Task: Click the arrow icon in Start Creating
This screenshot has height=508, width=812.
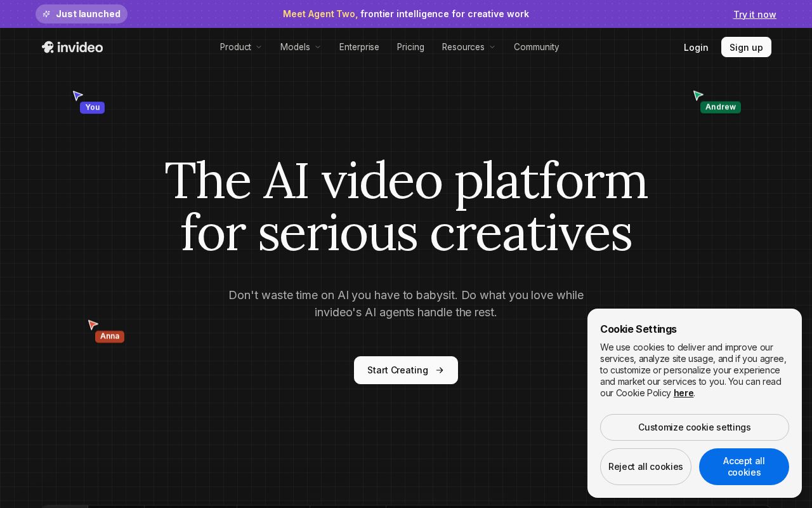Action: pyautogui.click(x=440, y=370)
